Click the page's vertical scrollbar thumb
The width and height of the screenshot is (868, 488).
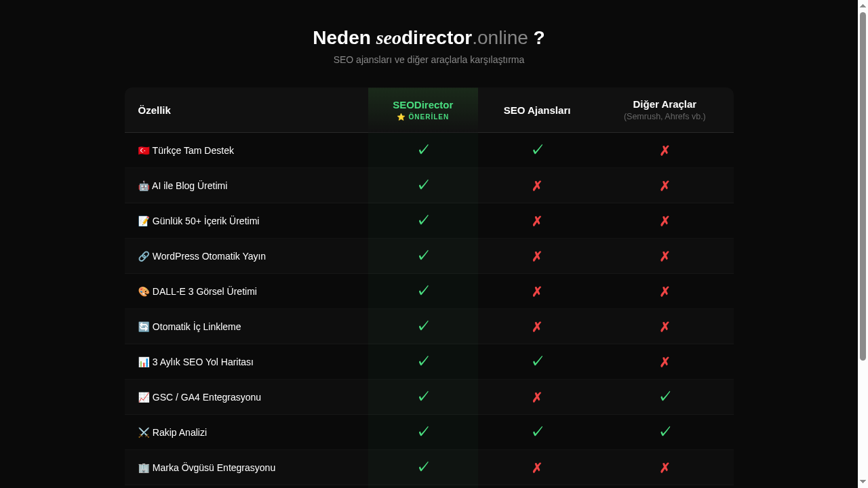863,186
